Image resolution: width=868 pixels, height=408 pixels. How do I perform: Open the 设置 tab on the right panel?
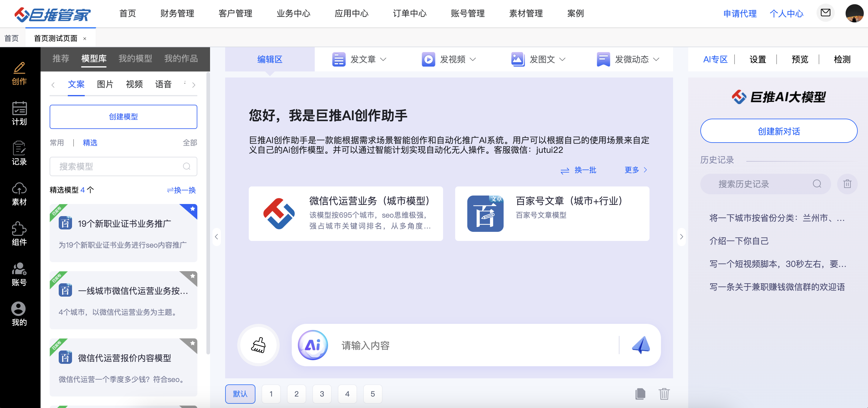758,59
